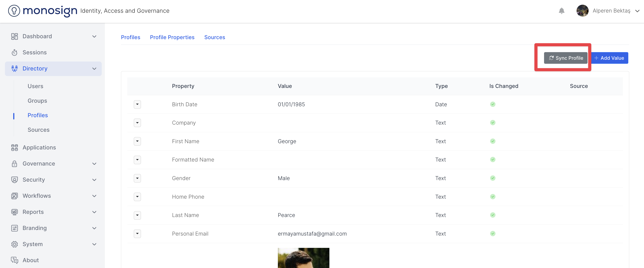Open the Gender row dropdown arrow
The width and height of the screenshot is (644, 268).
[137, 178]
